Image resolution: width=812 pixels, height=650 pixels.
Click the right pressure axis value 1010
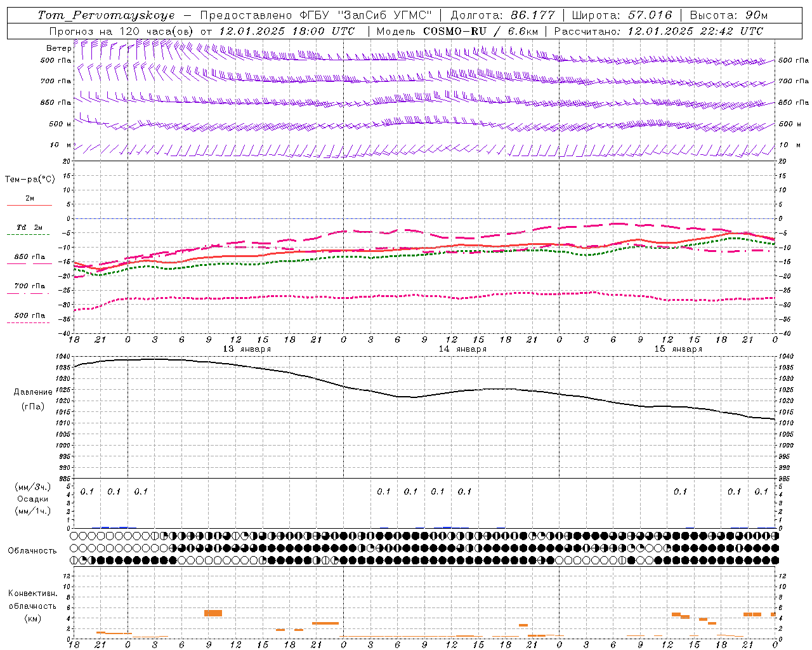coord(786,423)
